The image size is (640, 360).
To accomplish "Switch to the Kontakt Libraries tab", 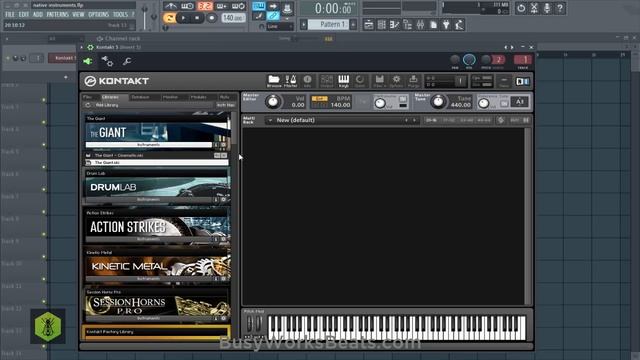I will click(x=110, y=97).
